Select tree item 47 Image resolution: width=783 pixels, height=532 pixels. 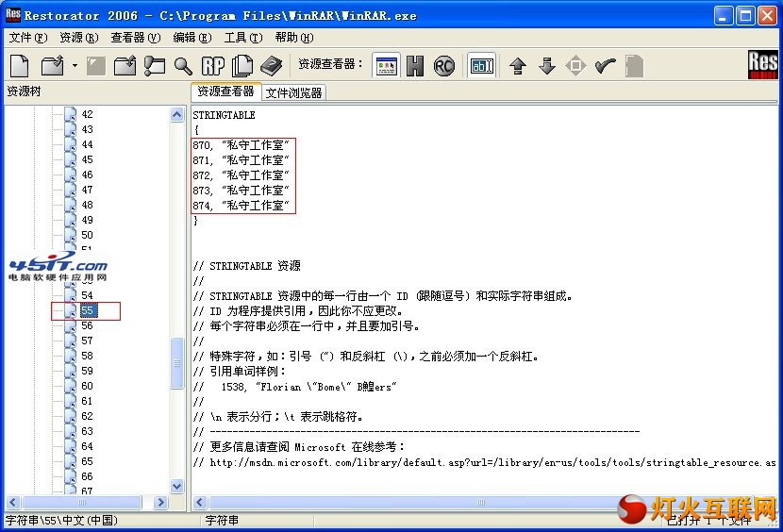88,190
